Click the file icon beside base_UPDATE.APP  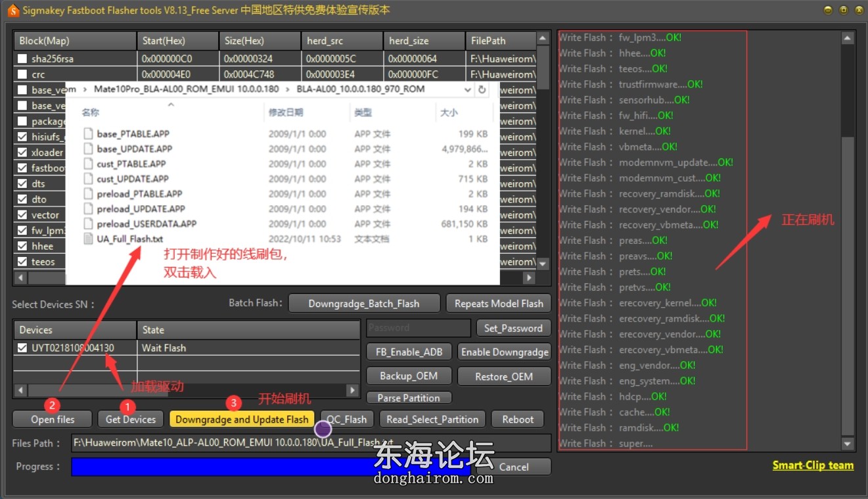pyautogui.click(x=89, y=149)
